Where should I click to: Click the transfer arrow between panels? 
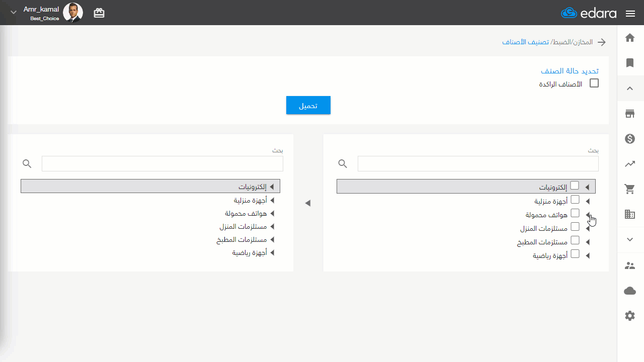[308, 203]
